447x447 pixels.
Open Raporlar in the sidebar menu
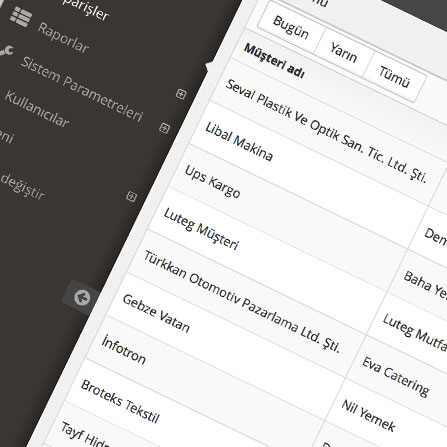tap(63, 37)
